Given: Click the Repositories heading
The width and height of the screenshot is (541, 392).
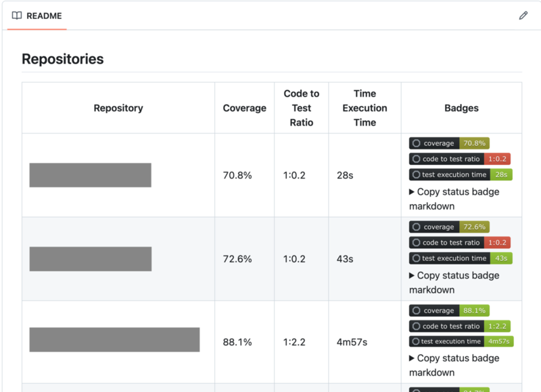Looking at the screenshot, I should point(63,59).
